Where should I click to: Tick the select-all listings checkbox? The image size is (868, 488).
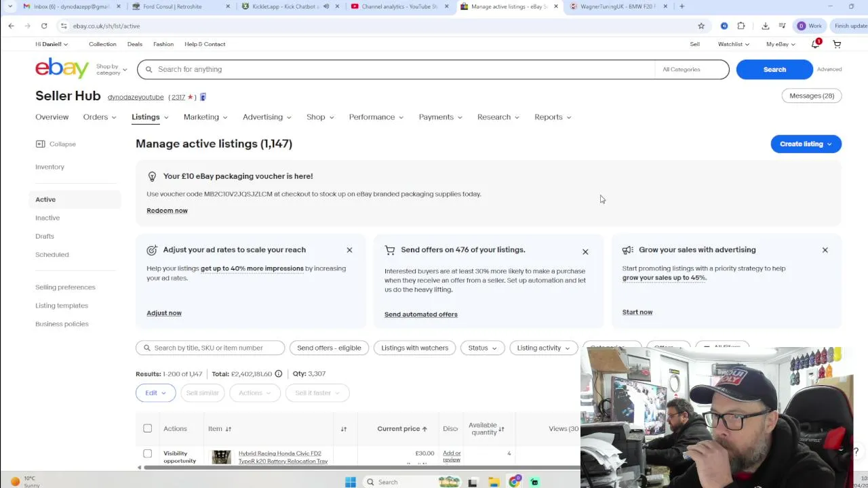(x=147, y=428)
